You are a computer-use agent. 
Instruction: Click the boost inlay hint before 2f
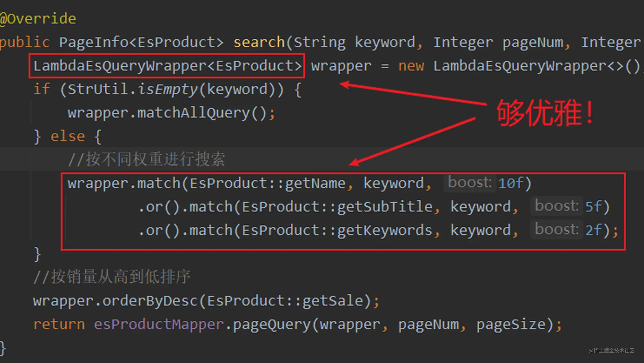(556, 230)
